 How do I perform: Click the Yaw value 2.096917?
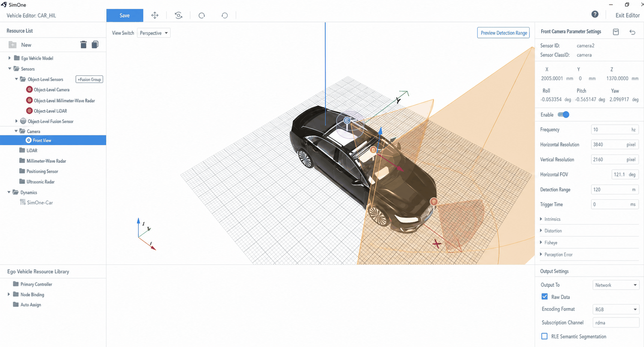tap(619, 99)
